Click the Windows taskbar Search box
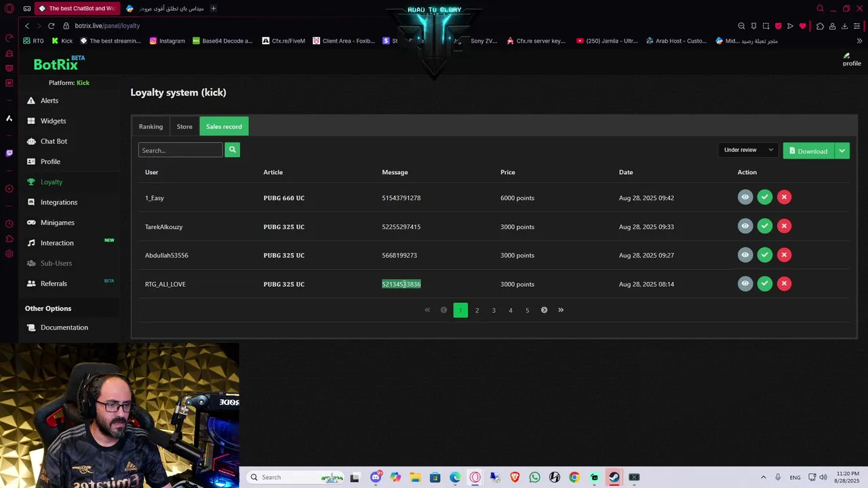The height and width of the screenshot is (488, 868). click(x=295, y=477)
